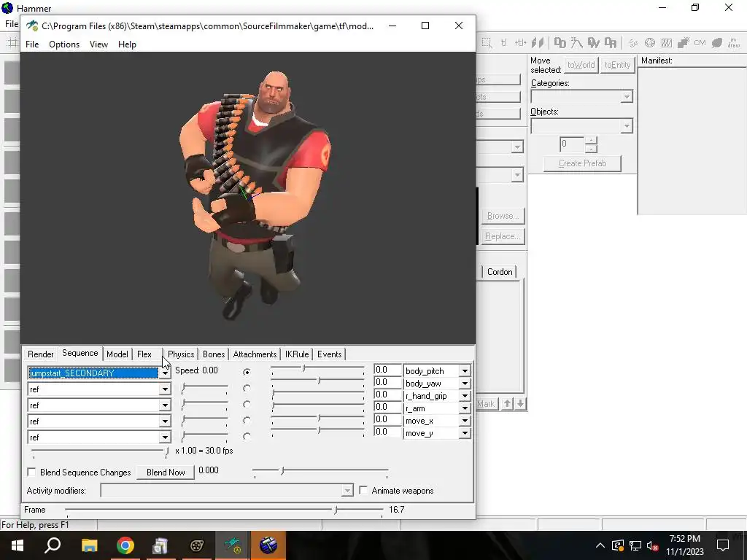This screenshot has width=747, height=560.
Task: Launch Google Chrome from the taskbar
Action: click(x=125, y=545)
